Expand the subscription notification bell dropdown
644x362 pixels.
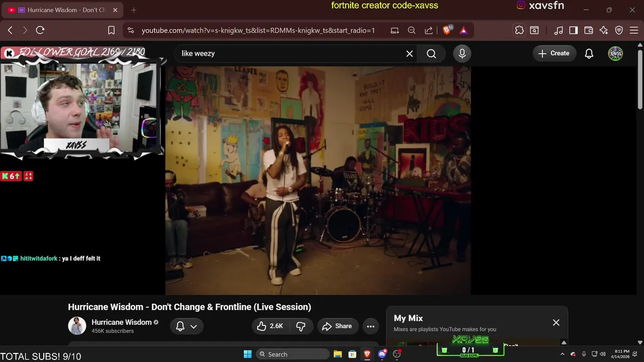click(x=186, y=326)
